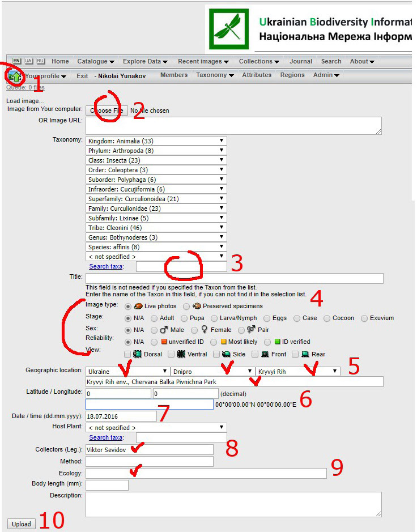Check the Rear view checkbox
This screenshot has width=417, height=532.
[295, 354]
